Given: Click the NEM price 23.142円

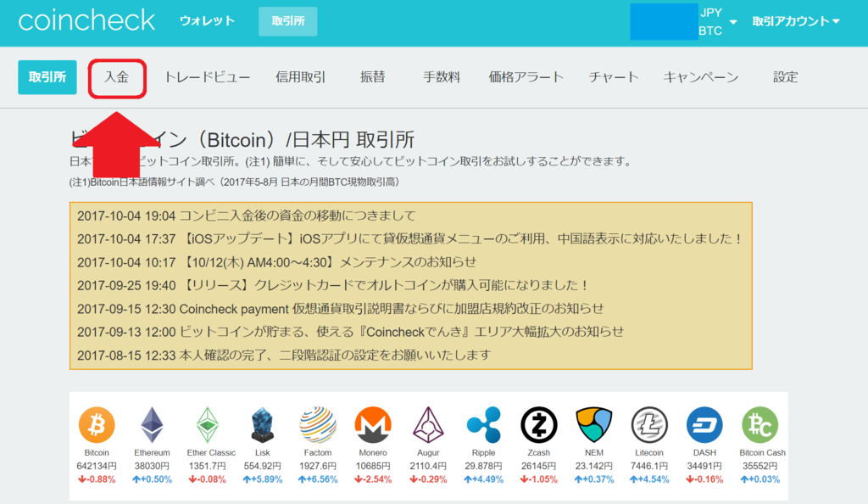Looking at the screenshot, I should (594, 467).
